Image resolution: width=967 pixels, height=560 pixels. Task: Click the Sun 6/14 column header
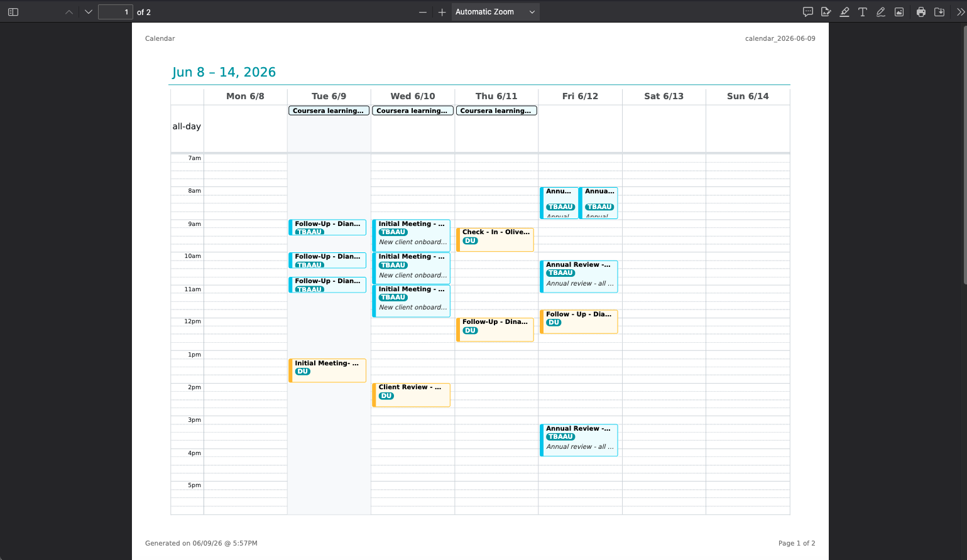coord(748,96)
